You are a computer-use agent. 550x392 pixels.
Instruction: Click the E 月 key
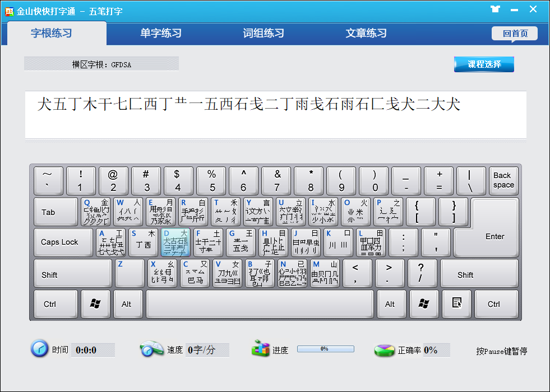coord(161,212)
